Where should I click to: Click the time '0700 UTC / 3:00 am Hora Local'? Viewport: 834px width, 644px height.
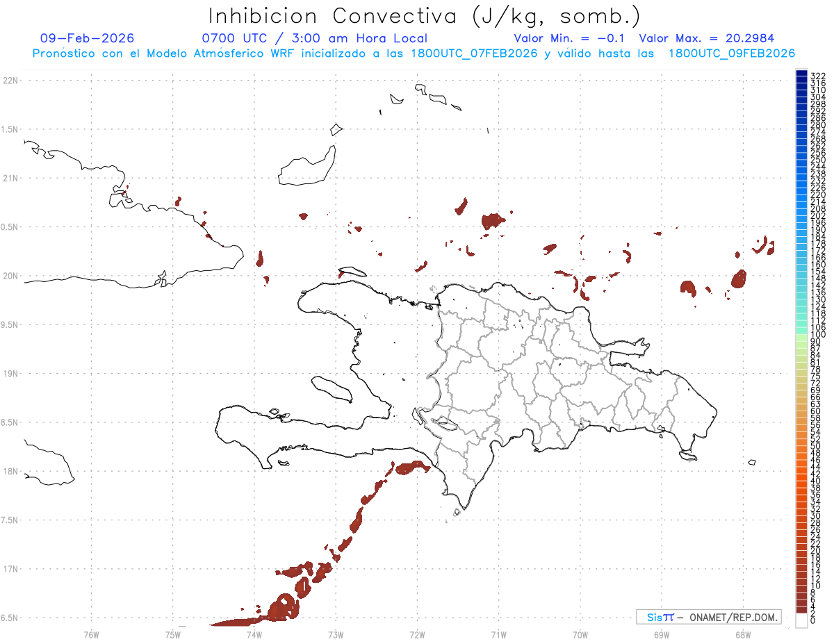pos(314,38)
